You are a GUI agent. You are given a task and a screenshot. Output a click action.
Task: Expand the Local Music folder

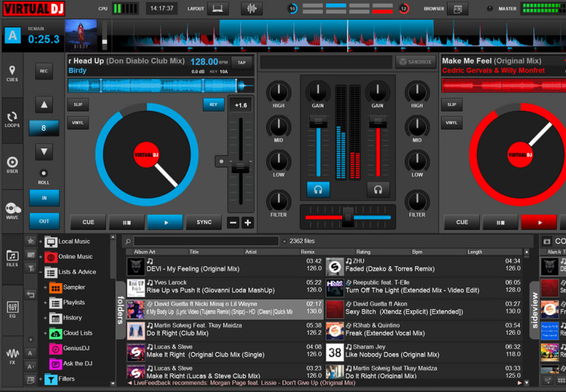[x=40, y=241]
